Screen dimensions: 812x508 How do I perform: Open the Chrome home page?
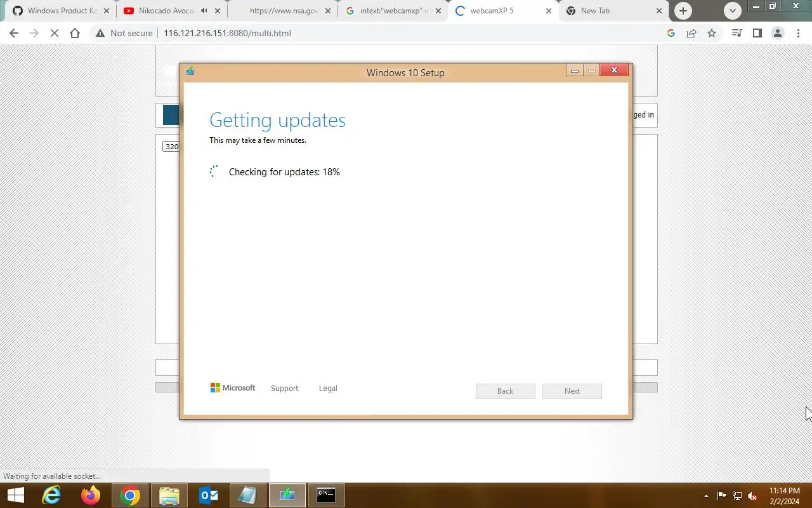coord(75,33)
